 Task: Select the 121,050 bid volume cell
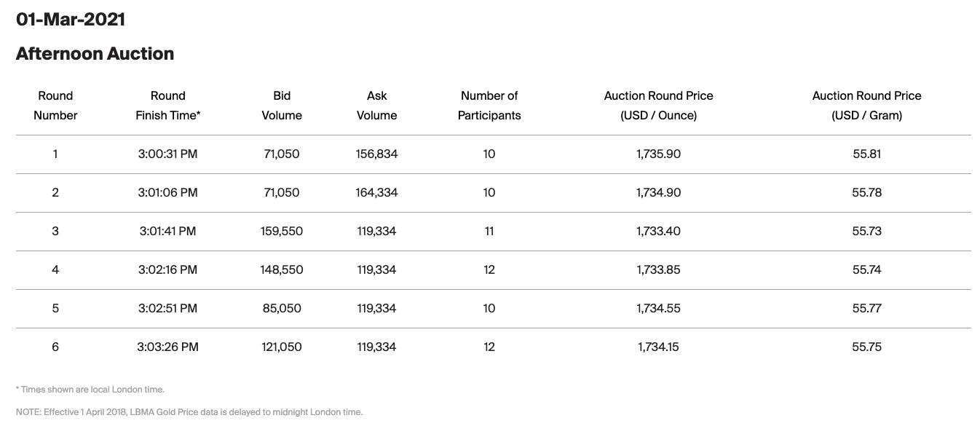click(x=282, y=347)
